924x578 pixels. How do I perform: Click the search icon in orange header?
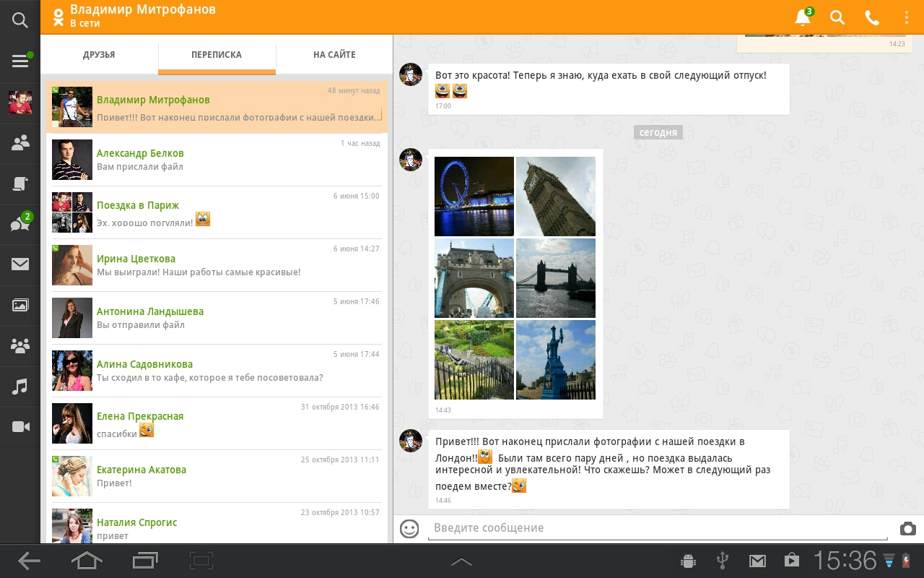(x=837, y=17)
